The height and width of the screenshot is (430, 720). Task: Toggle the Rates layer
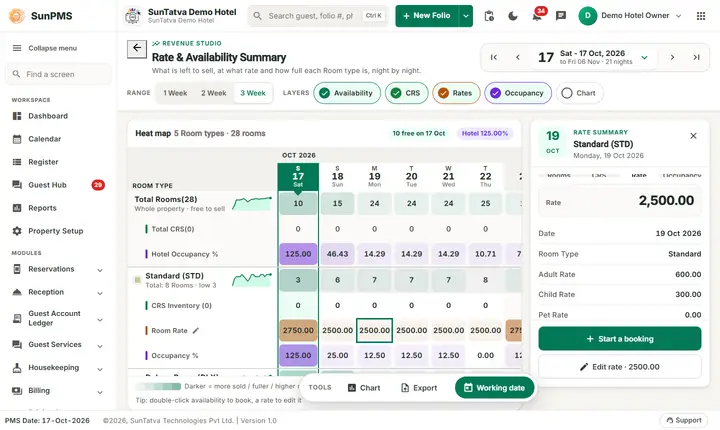click(456, 93)
